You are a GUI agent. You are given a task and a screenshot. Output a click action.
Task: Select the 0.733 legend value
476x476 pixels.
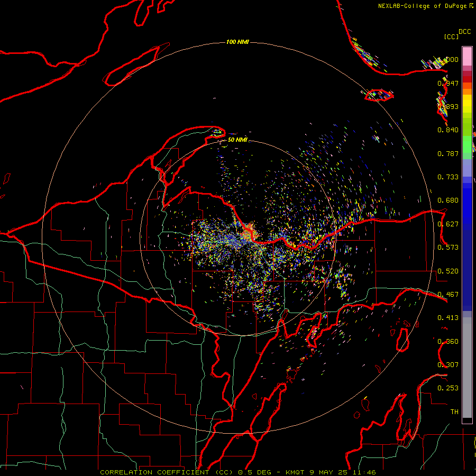point(448,177)
